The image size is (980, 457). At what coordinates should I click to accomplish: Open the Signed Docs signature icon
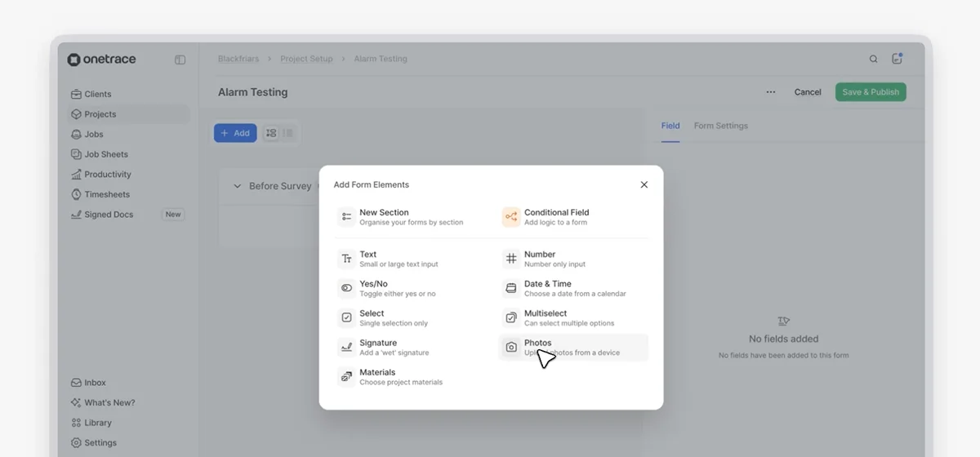coord(76,215)
